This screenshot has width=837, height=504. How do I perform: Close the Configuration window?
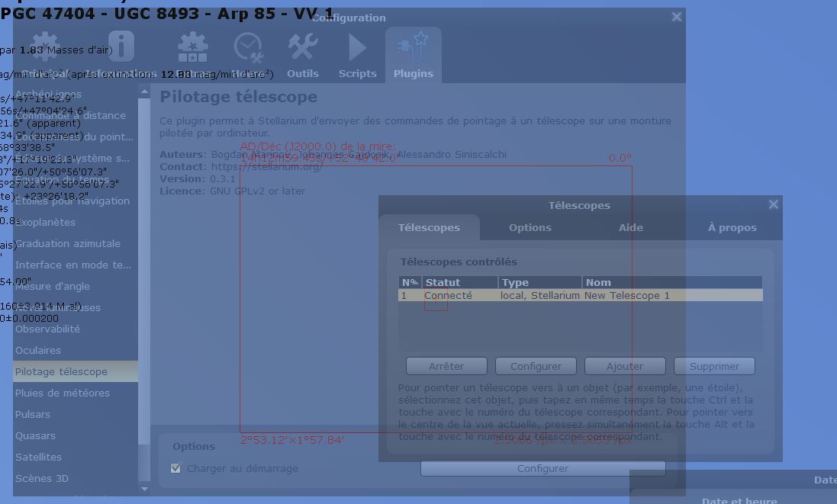[676, 17]
